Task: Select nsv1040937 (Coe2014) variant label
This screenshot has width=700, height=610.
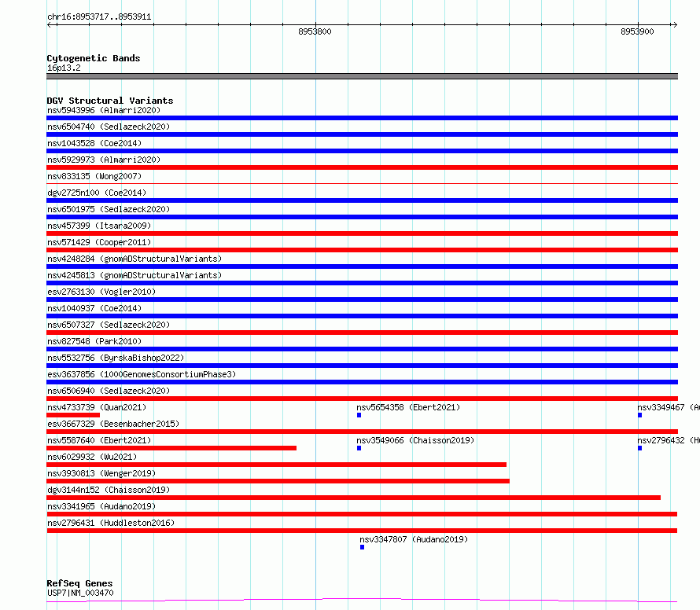Action: (94, 308)
